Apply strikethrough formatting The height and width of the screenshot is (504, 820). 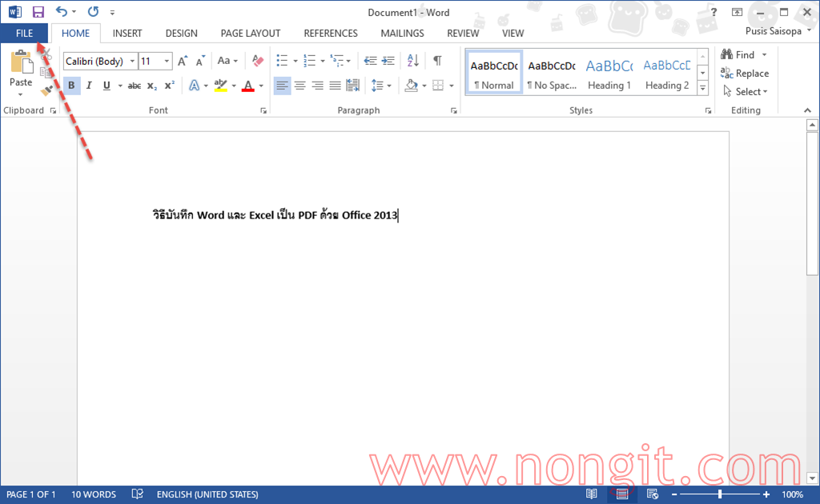135,86
